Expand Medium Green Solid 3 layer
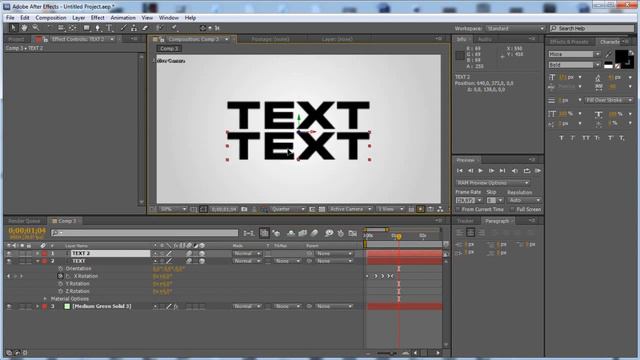Viewport: 640px width, 360px height. [38, 306]
